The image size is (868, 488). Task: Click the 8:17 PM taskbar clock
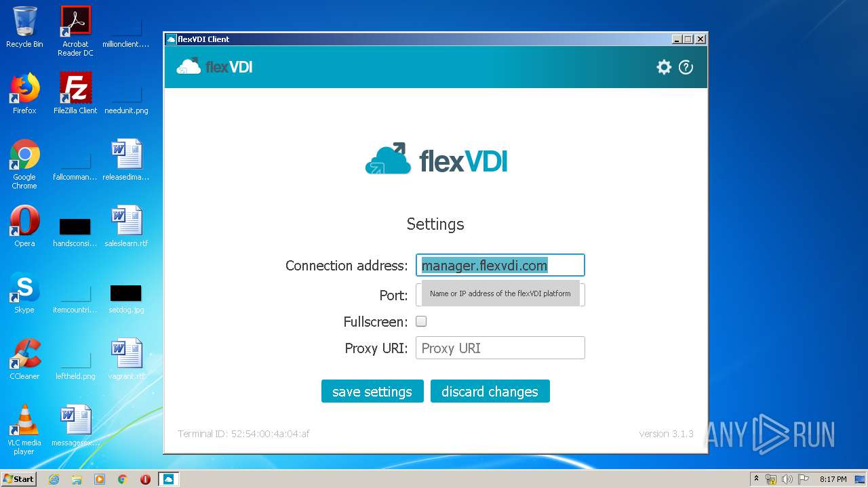833,479
